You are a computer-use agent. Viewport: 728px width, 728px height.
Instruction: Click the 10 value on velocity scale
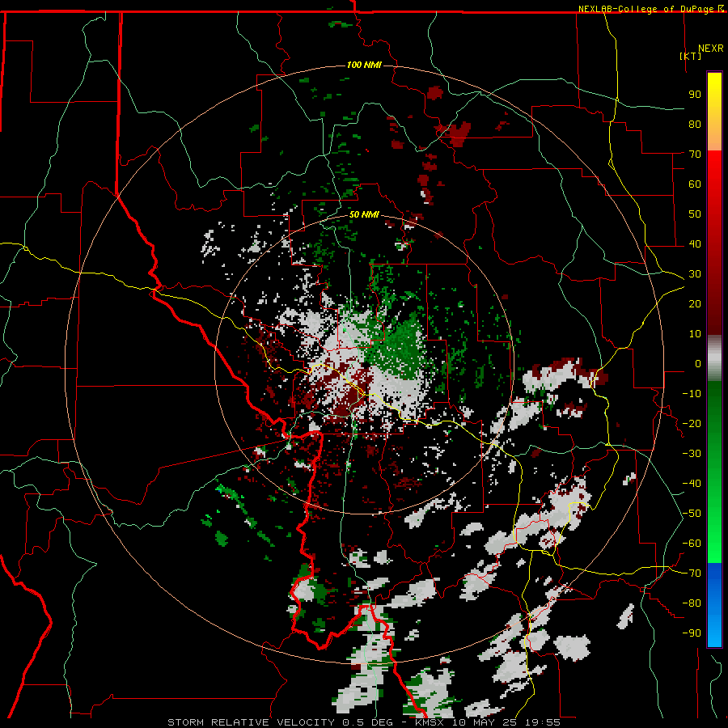click(695, 334)
